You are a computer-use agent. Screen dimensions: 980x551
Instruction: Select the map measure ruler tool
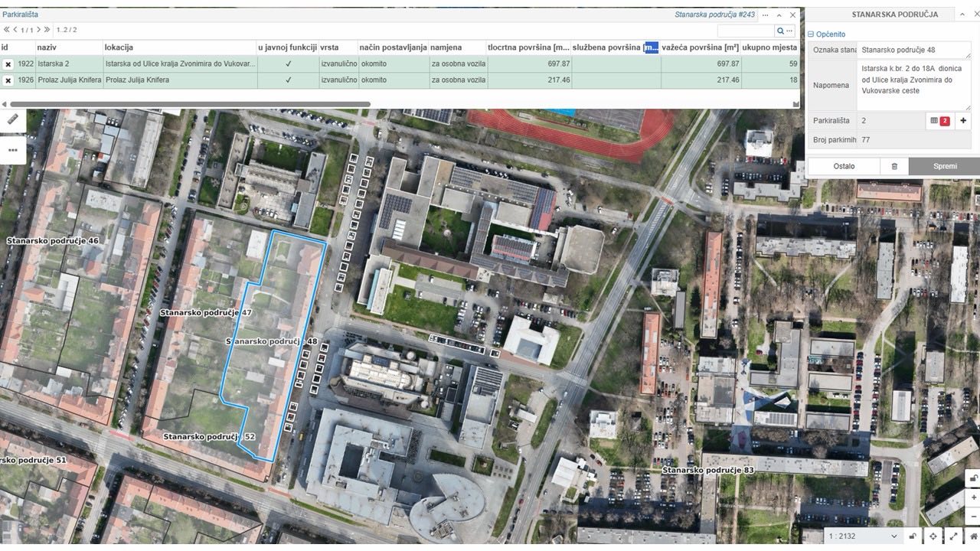click(12, 119)
